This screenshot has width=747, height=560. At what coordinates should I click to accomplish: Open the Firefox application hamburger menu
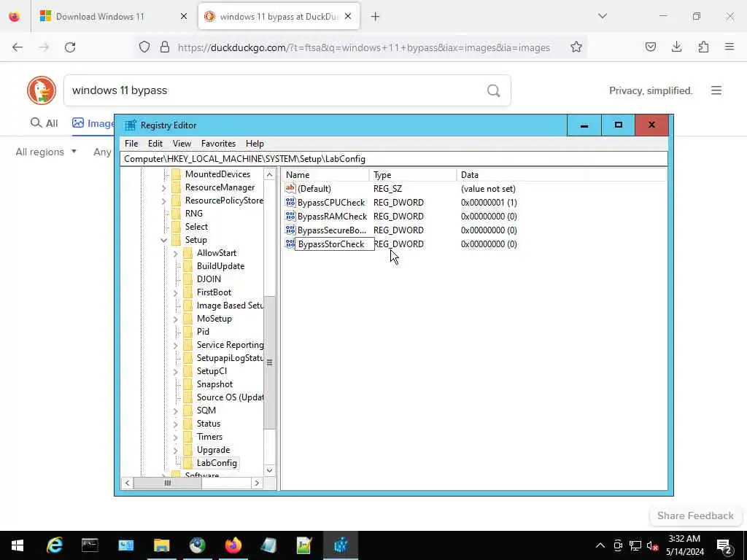pos(729,47)
